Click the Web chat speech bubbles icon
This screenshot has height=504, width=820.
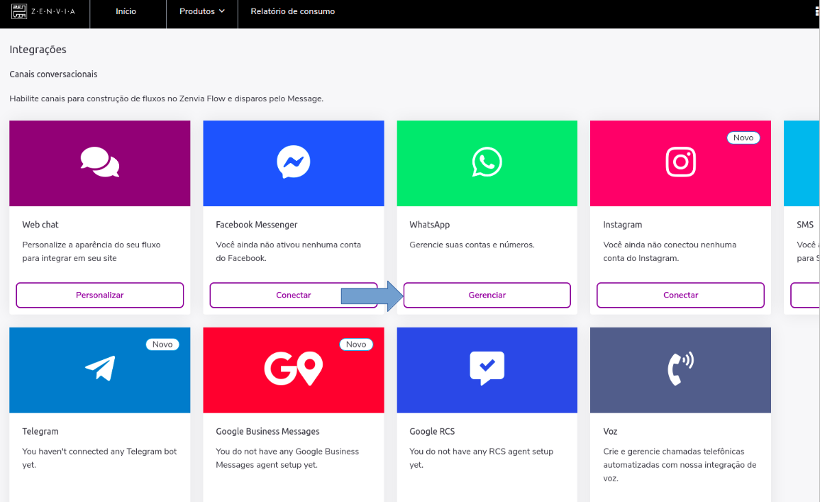coord(100,162)
